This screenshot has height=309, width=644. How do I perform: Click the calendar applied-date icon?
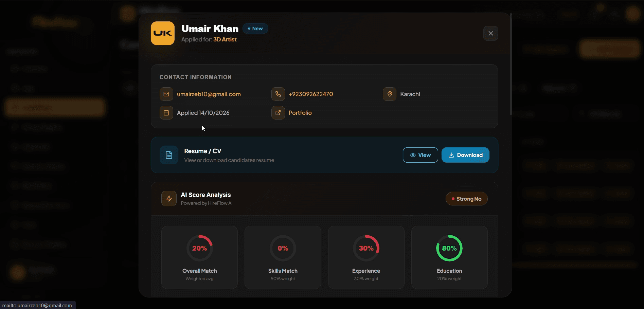coord(166,113)
